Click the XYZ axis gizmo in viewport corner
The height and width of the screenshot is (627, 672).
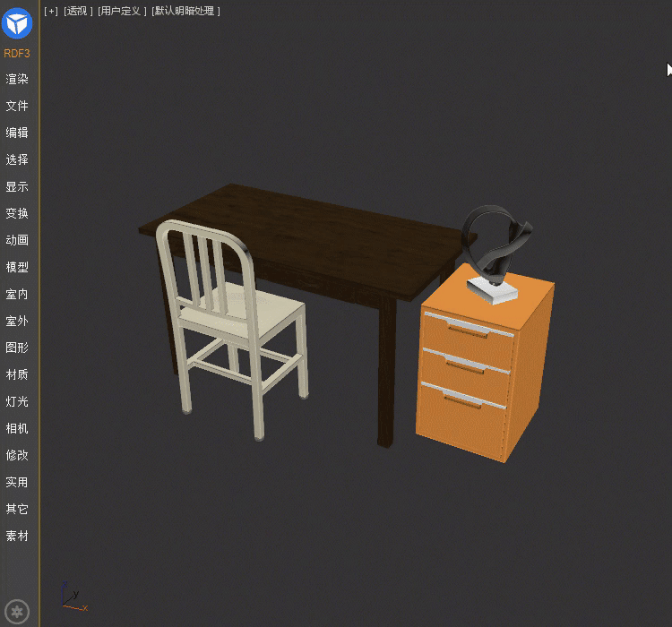coord(73,597)
